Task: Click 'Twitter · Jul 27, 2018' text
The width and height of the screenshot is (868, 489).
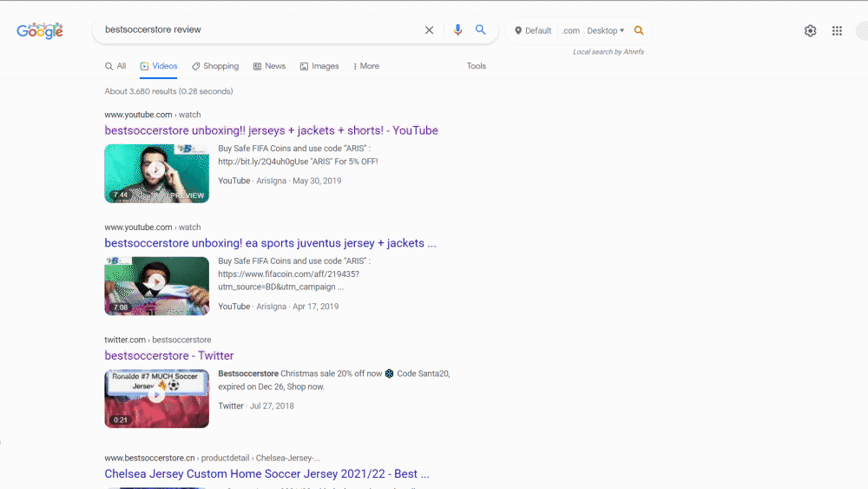Action: pos(256,406)
